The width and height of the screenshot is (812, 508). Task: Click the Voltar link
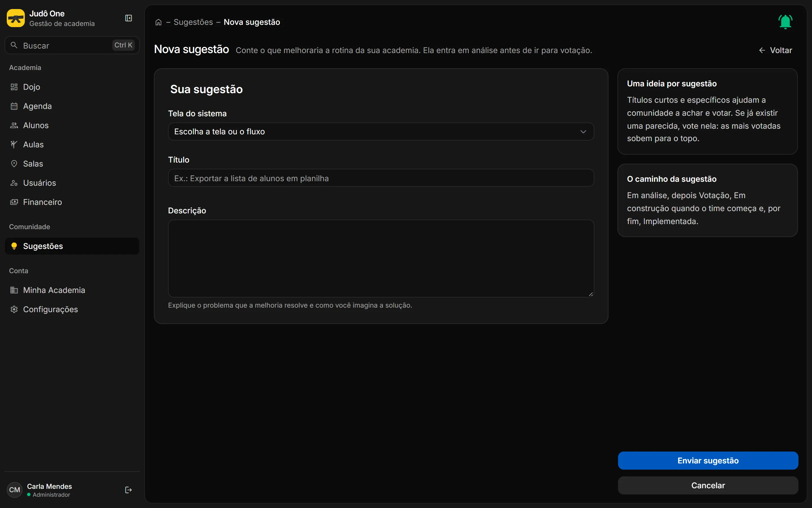tap(775, 51)
